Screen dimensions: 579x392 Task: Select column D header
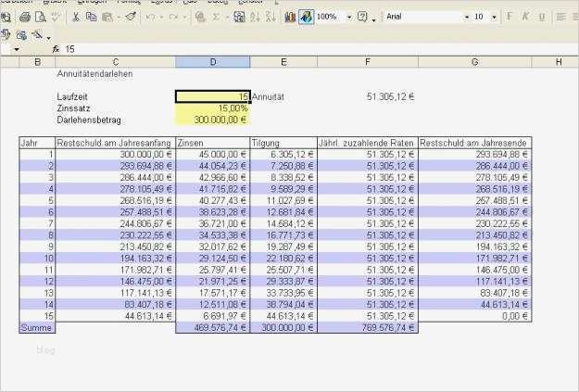coord(213,62)
